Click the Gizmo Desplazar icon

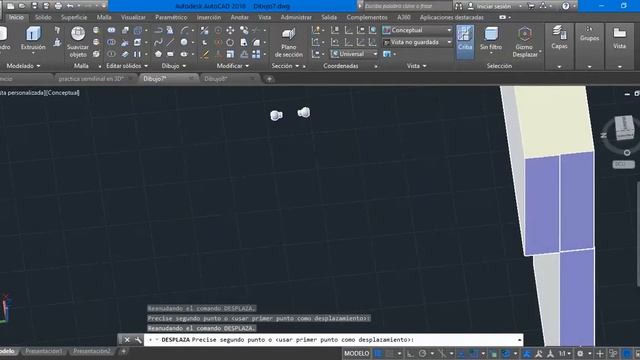point(524,42)
